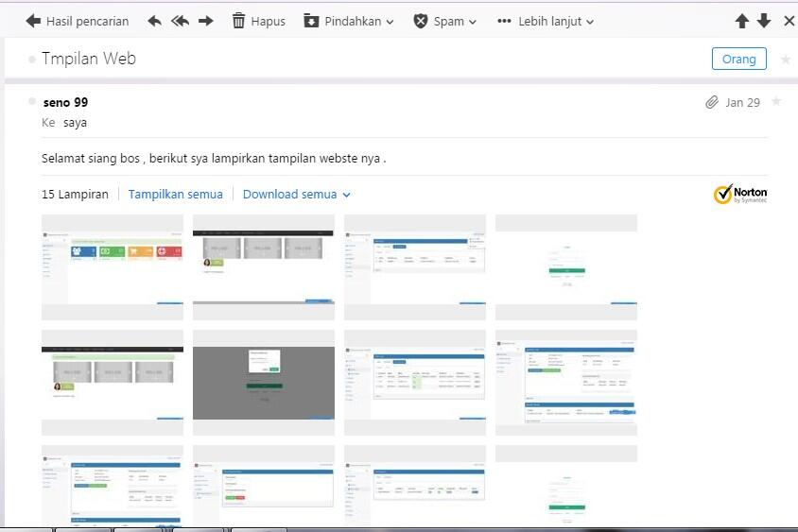
Task: Open third attachment in third row
Action: (415, 486)
